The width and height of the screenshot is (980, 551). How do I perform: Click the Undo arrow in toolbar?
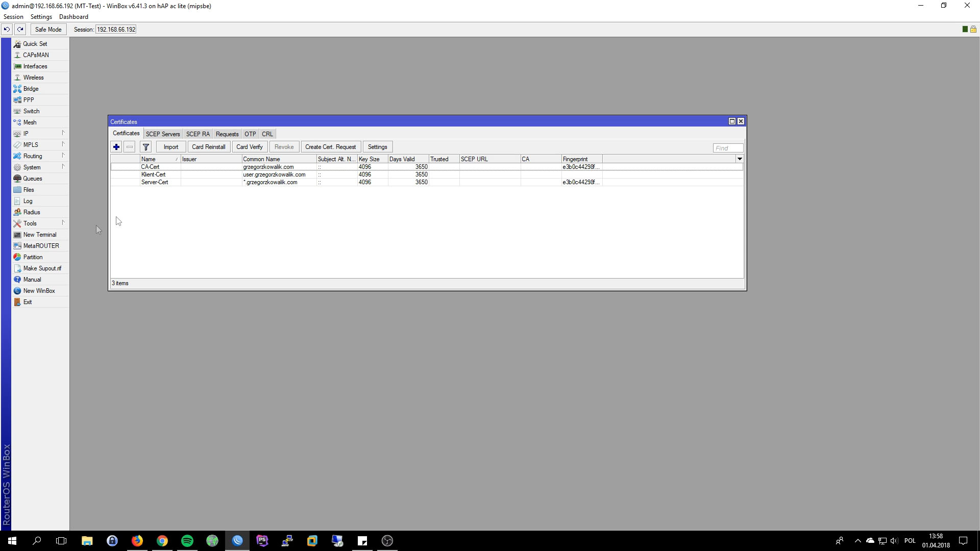(x=7, y=30)
